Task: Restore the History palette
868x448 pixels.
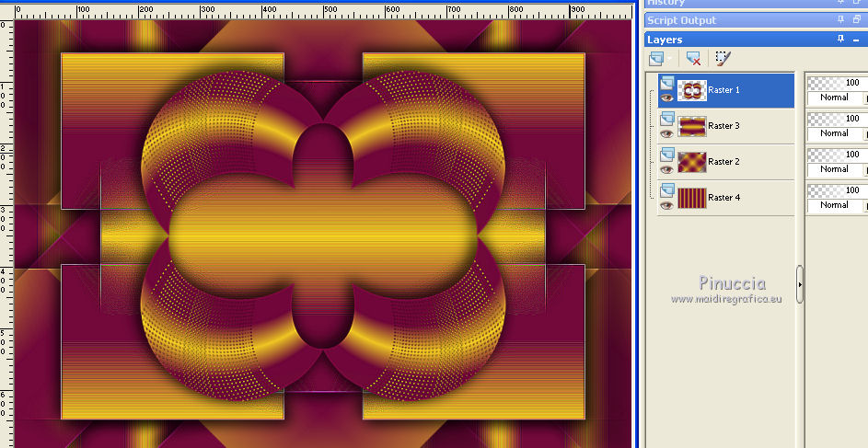Action: [x=856, y=2]
